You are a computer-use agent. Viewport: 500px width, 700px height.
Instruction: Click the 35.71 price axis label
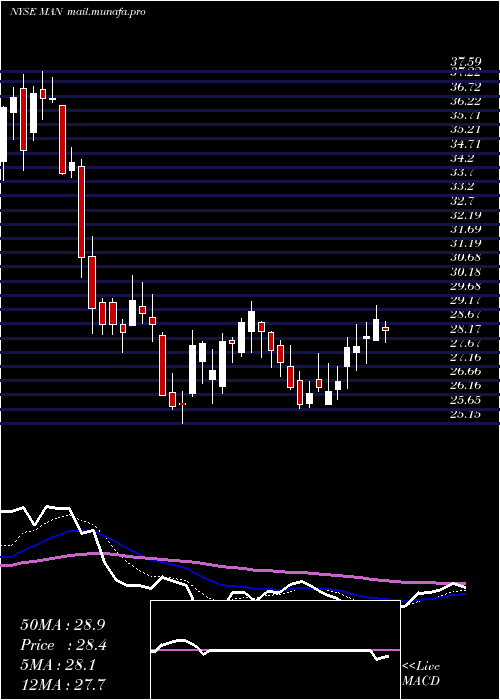[x=466, y=116]
